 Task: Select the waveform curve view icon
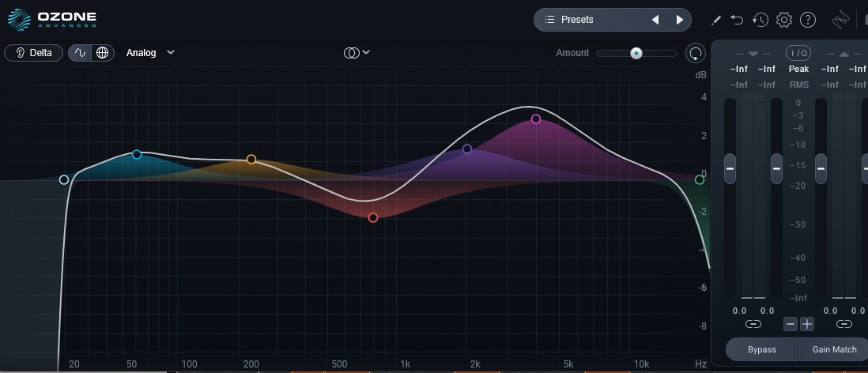[81, 53]
